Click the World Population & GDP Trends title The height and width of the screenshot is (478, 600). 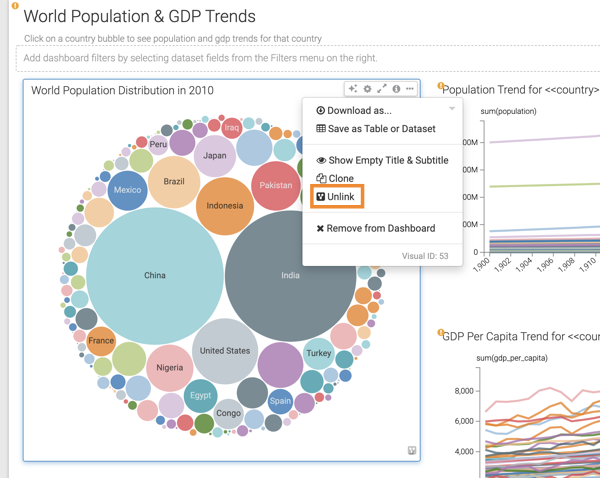pos(139,17)
